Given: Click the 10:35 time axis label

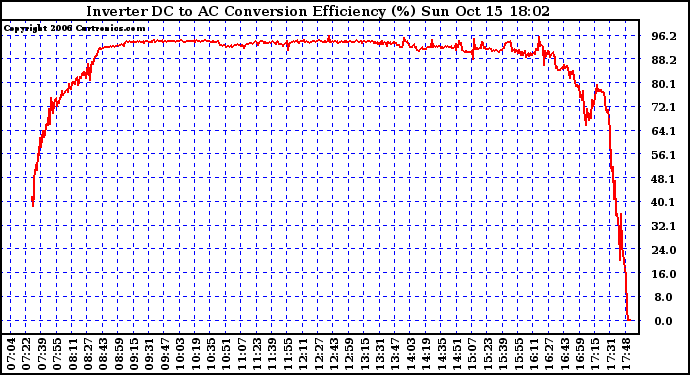Looking at the screenshot, I should [211, 354].
